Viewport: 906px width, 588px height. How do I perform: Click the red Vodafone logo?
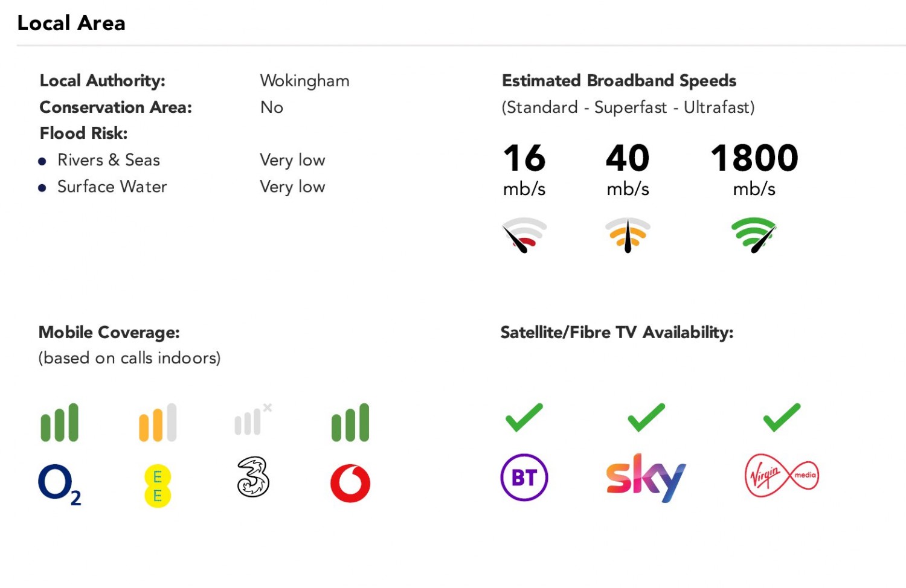click(x=350, y=483)
